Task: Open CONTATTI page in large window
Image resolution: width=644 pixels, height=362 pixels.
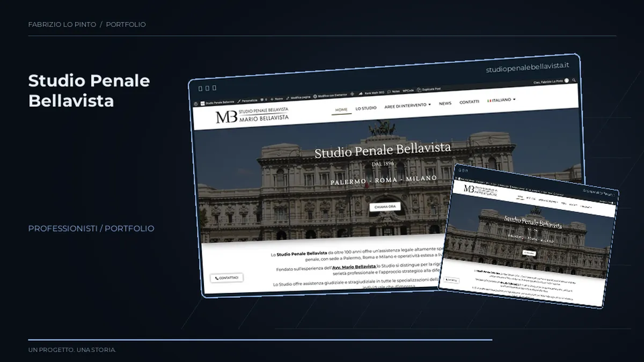Action: (469, 102)
